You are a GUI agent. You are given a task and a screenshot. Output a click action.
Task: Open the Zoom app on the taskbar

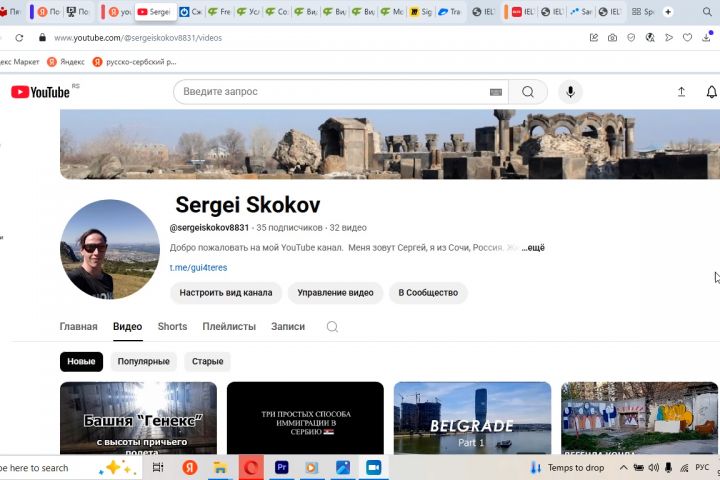[373, 468]
